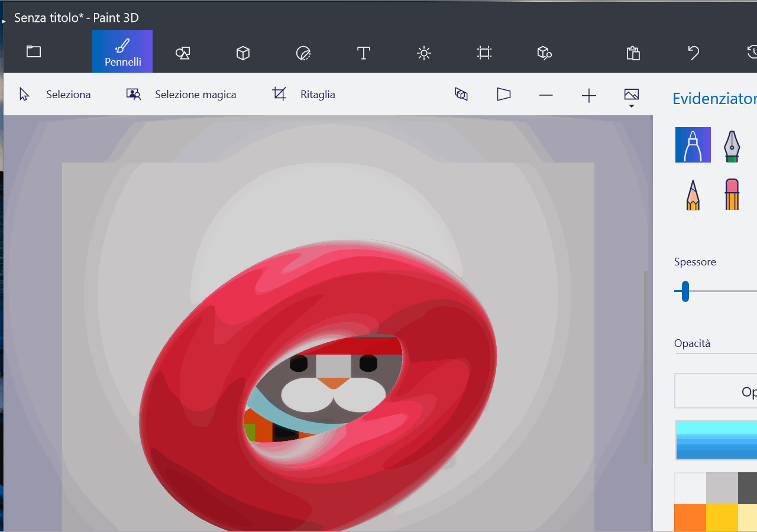Click the Spessore thickness slider handle
The height and width of the screenshot is (532, 757).
click(x=685, y=291)
